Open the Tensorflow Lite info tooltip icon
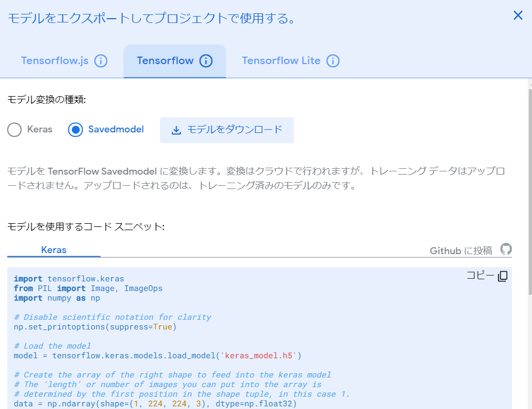Viewport: 532px width, 409px height. click(x=332, y=60)
